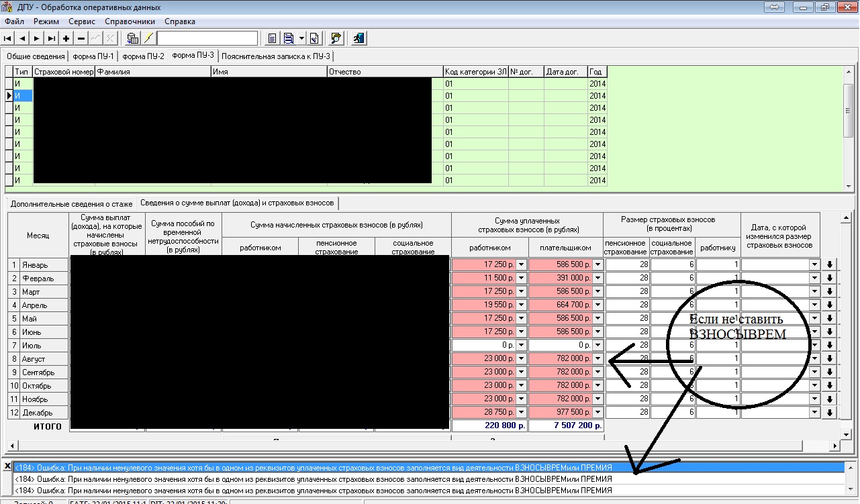The image size is (860, 504).
Task: Switch to the Форма ПУ-2 tab
Action: pyautogui.click(x=143, y=56)
